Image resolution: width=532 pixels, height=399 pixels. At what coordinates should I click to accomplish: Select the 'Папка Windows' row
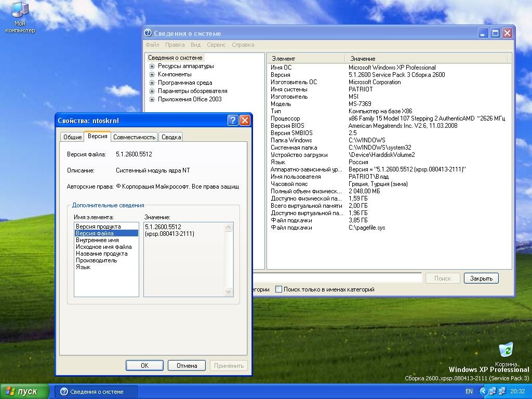pos(389,140)
